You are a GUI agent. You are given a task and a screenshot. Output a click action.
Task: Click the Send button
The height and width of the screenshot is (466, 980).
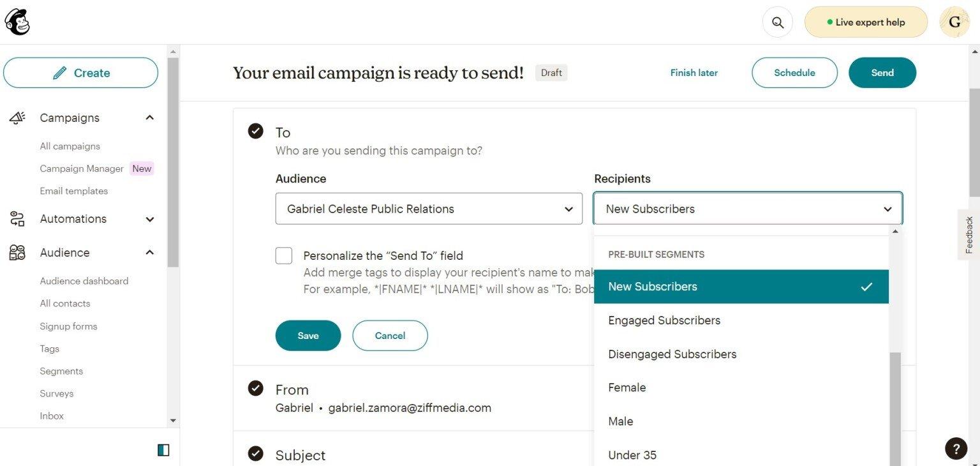click(882, 73)
